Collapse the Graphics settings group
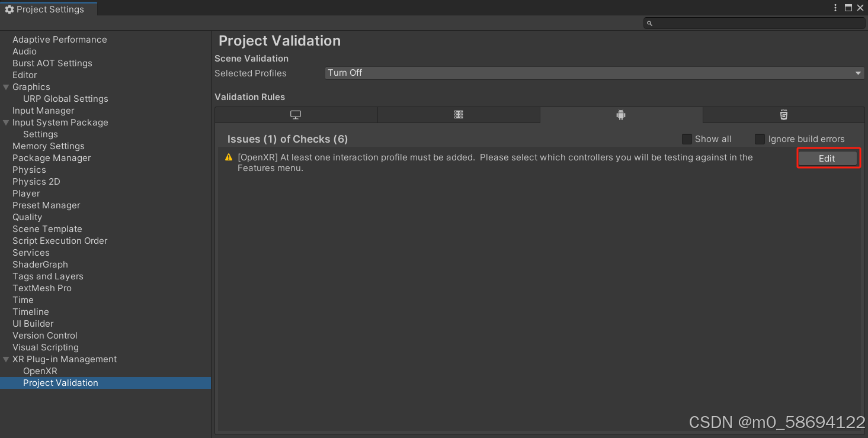This screenshot has height=438, width=868. point(5,87)
